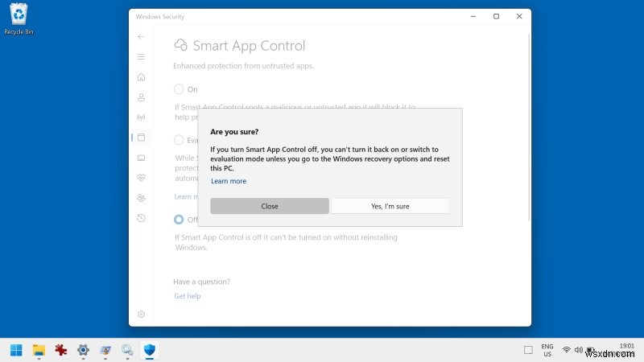This screenshot has width=644, height=362.
Task: Maximize the Windows Security window
Action: 496,16
